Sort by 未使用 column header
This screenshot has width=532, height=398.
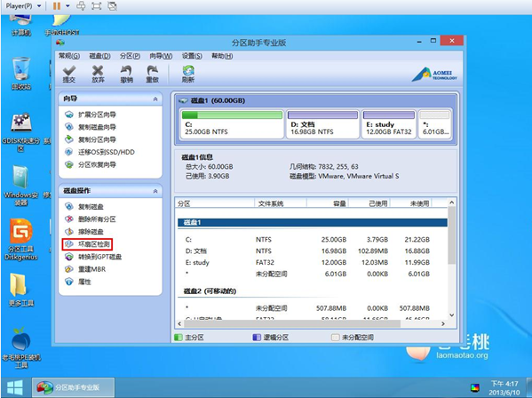[x=411, y=203]
